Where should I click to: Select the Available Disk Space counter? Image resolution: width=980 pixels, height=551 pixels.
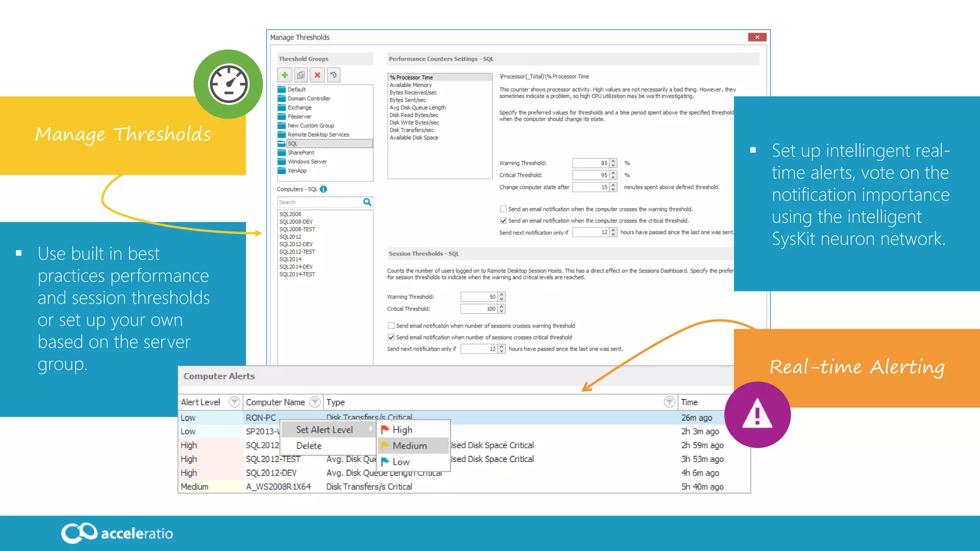[414, 138]
